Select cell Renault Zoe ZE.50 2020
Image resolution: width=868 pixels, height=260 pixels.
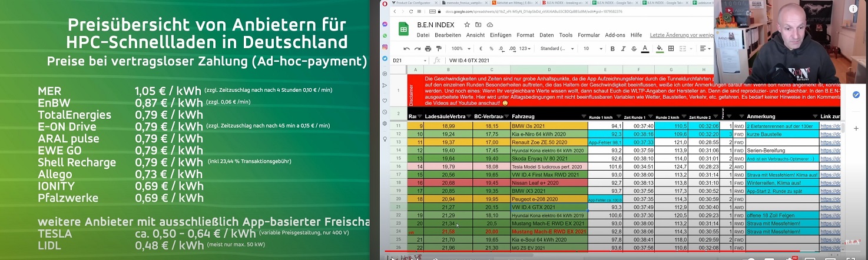click(549, 142)
